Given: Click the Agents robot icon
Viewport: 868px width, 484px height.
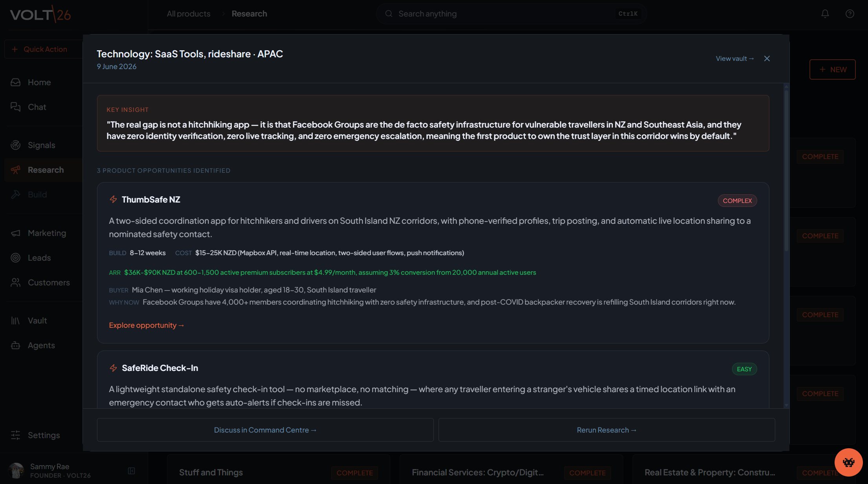Looking at the screenshot, I should click(15, 345).
